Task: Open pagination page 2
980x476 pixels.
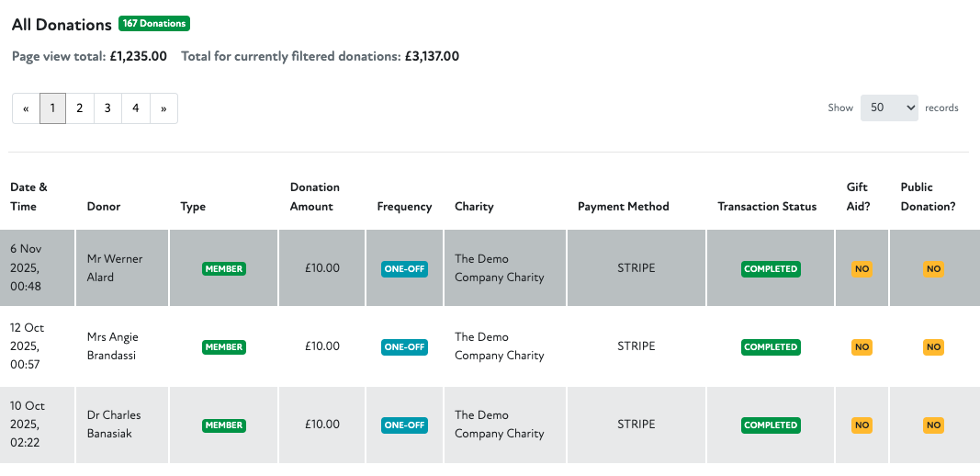Action: (x=80, y=108)
